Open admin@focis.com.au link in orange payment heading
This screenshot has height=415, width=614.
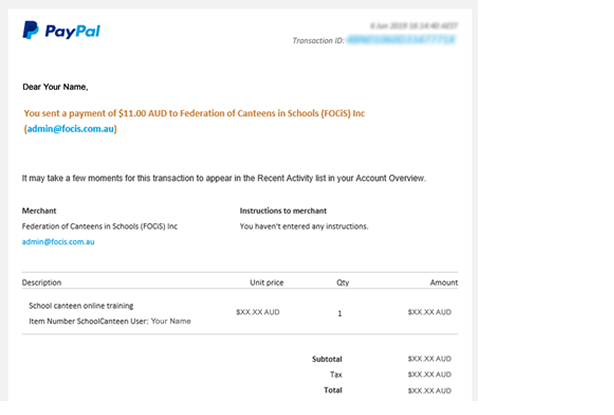[x=70, y=129]
